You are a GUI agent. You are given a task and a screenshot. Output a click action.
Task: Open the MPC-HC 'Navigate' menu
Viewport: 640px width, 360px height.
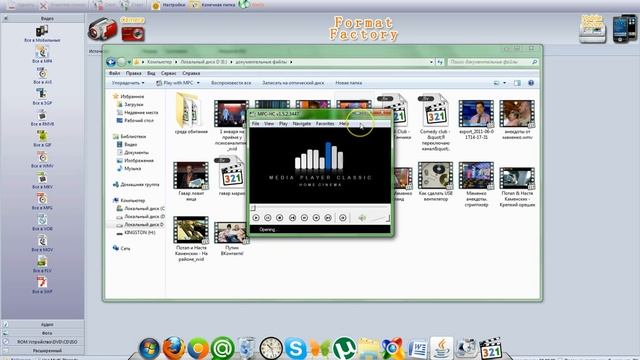pyautogui.click(x=302, y=123)
